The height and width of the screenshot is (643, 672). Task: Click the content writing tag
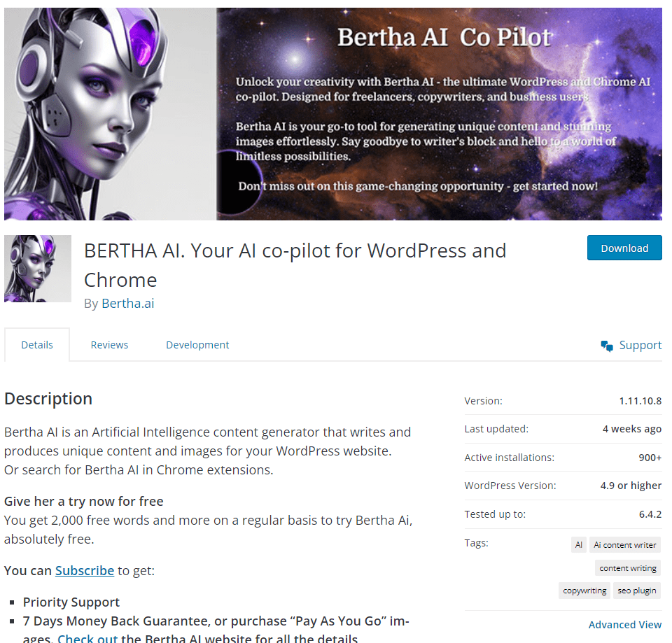tap(628, 568)
